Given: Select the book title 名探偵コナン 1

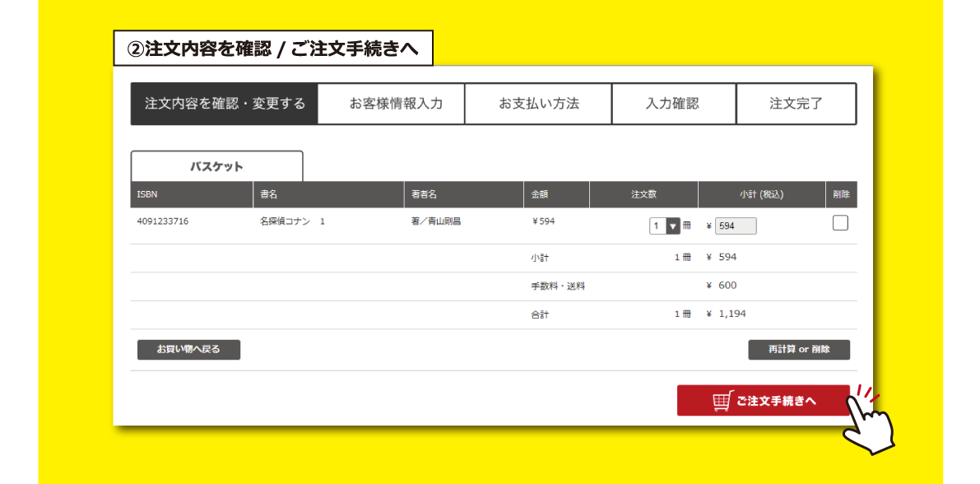Looking at the screenshot, I should [292, 221].
